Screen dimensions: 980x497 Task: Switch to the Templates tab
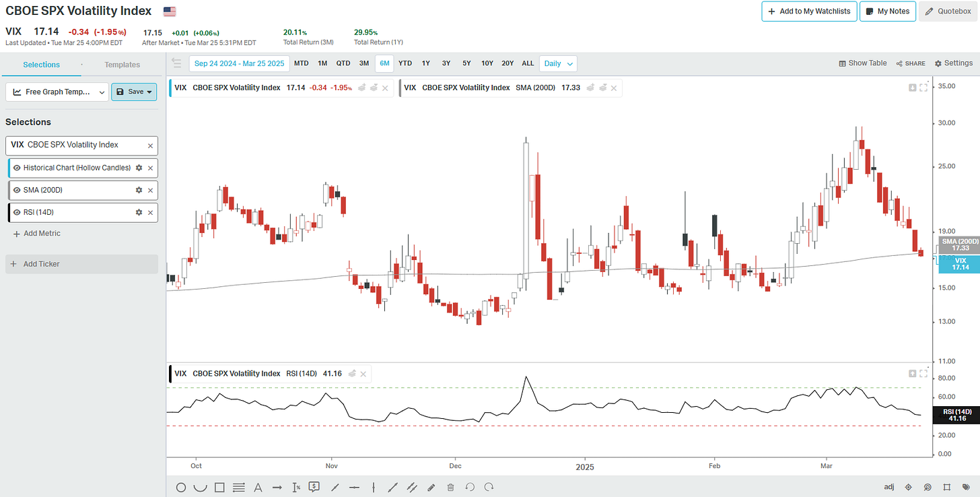(x=123, y=65)
